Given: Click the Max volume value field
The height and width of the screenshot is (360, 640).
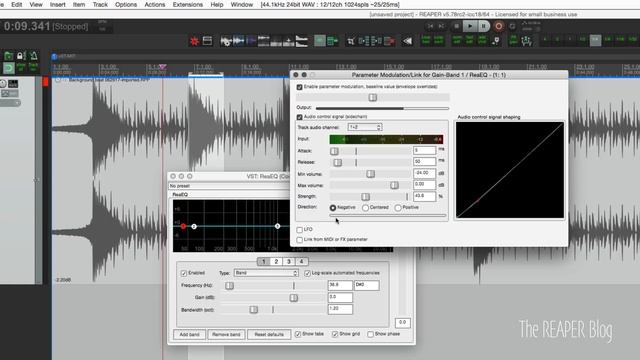Looking at the screenshot, I should (x=424, y=184).
